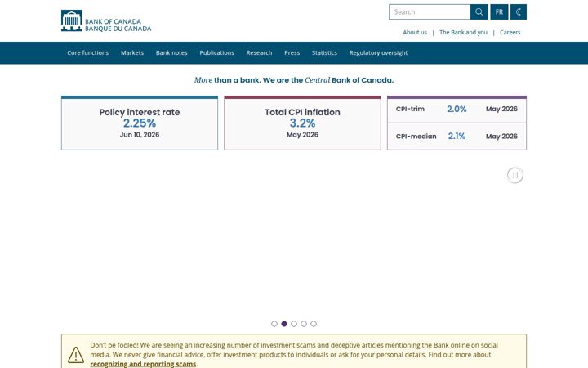
Task: Open Markets menu
Action: pos(132,52)
